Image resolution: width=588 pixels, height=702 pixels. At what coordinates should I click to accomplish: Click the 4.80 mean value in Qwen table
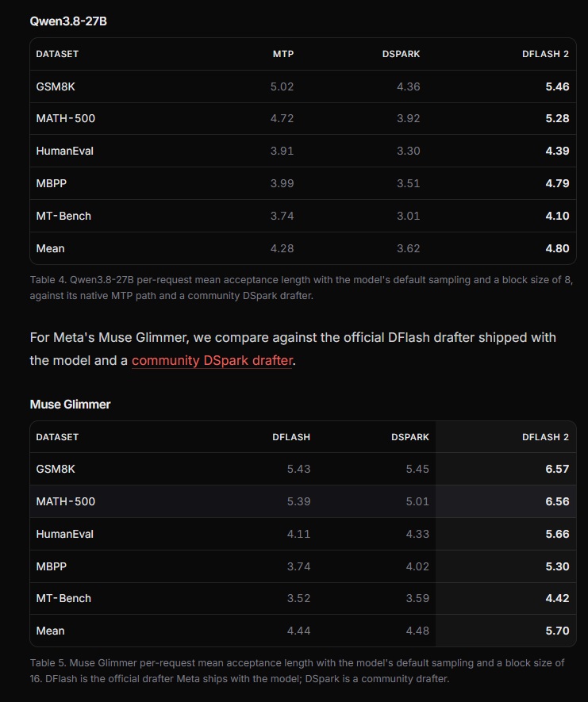point(557,248)
